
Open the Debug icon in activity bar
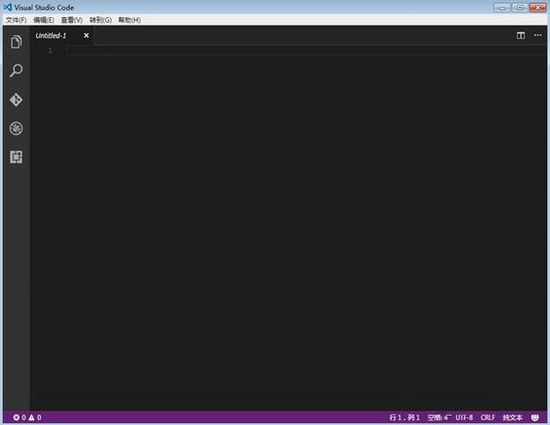[16, 128]
